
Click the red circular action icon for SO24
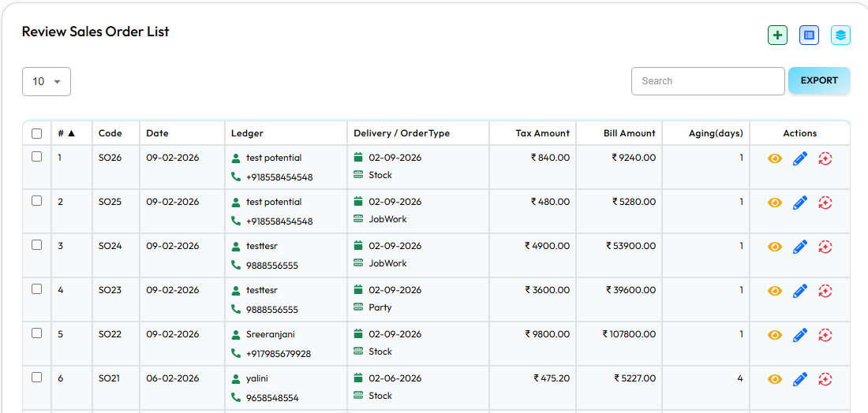tap(825, 247)
